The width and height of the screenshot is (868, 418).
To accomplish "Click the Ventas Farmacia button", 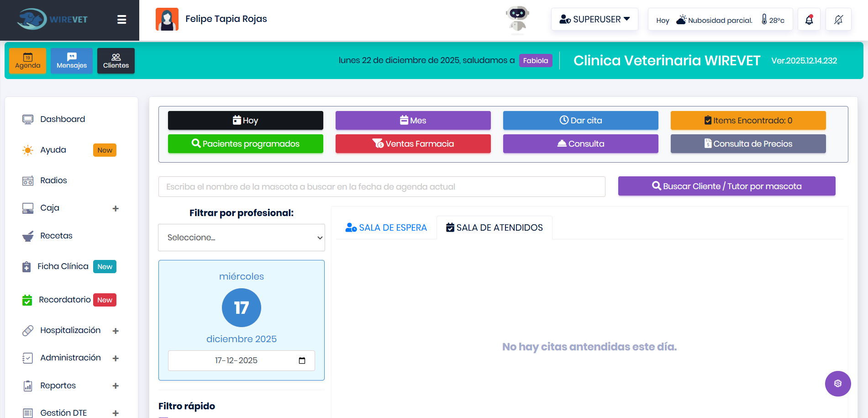I will point(413,144).
